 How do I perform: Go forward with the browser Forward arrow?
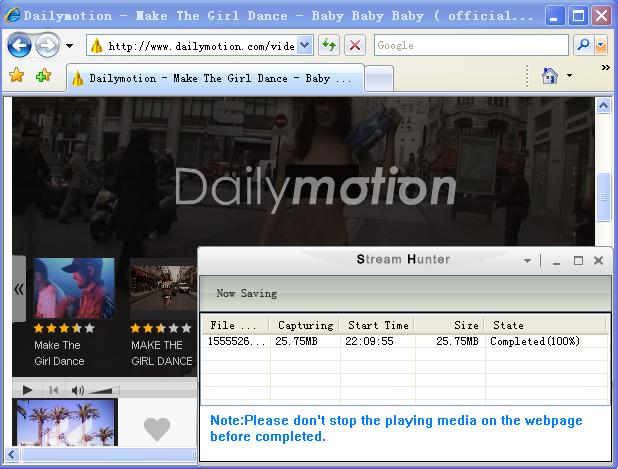(x=47, y=45)
